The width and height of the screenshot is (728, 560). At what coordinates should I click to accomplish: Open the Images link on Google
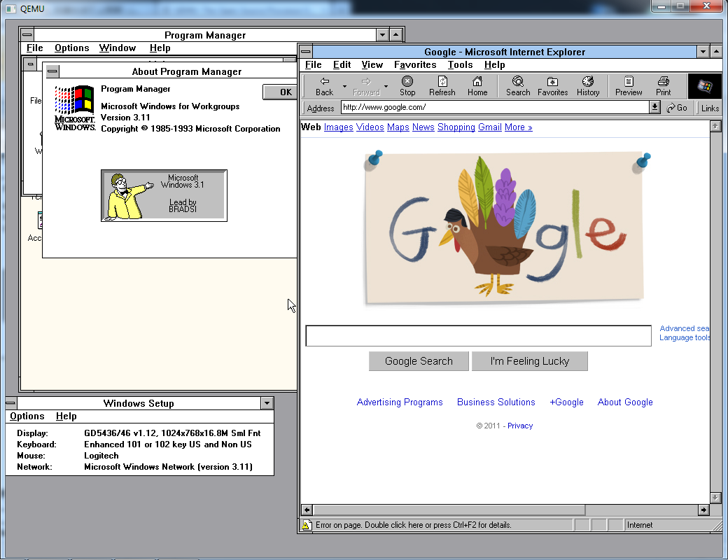(339, 127)
